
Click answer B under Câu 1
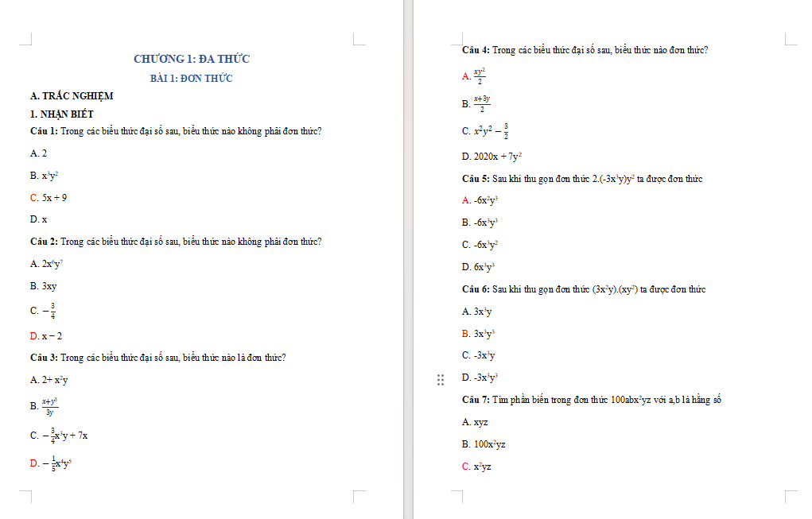pos(44,176)
